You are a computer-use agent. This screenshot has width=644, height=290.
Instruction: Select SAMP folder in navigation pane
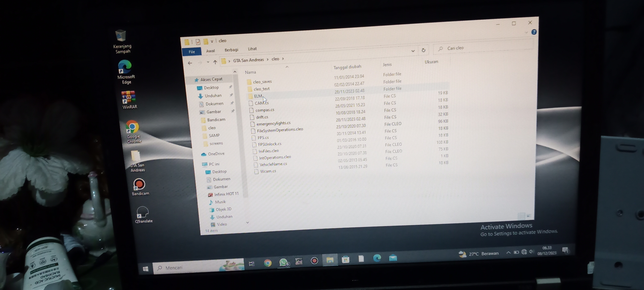click(214, 135)
